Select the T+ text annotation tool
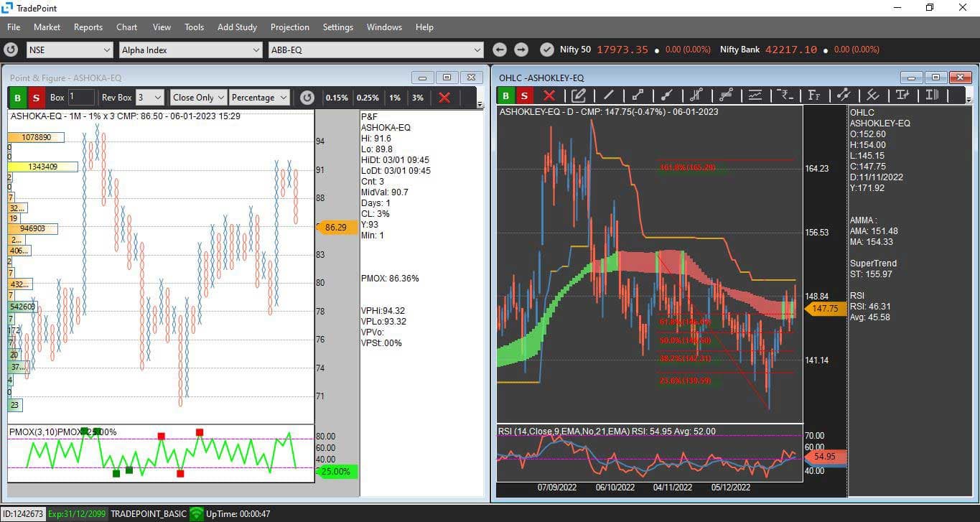Screen dimensions: 980x522 [903, 95]
